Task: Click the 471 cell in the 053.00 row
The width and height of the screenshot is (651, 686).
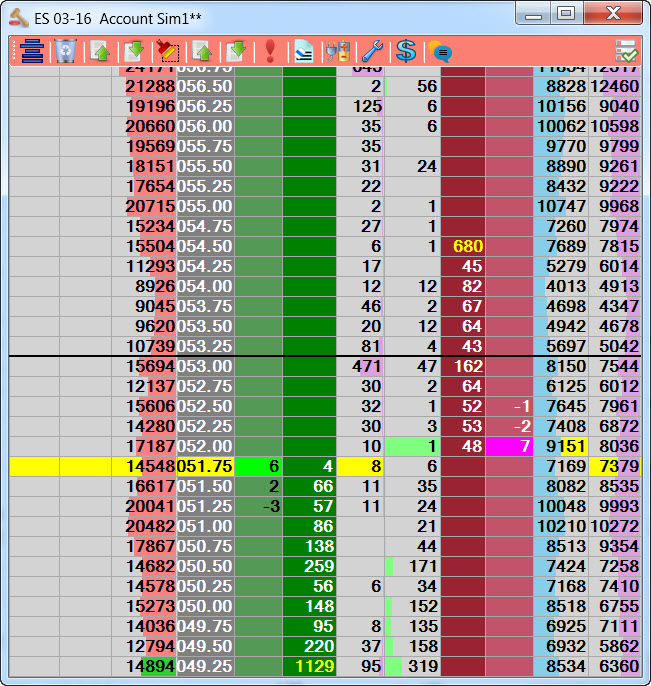Action: 360,366
